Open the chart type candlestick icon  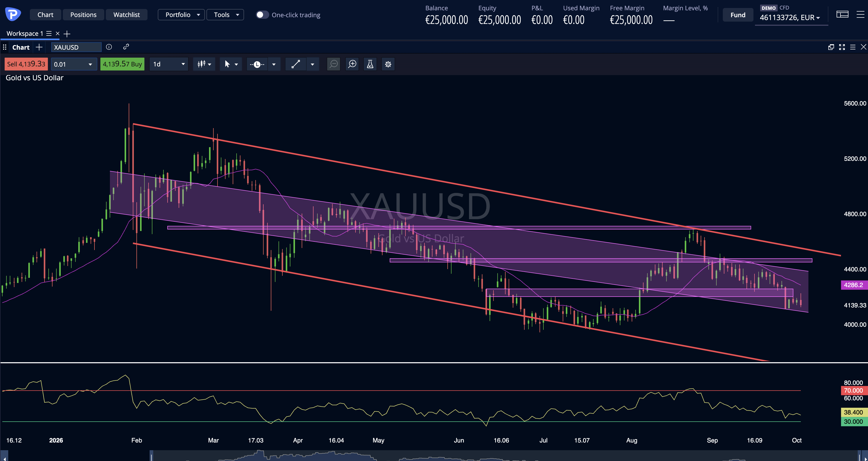(x=204, y=64)
